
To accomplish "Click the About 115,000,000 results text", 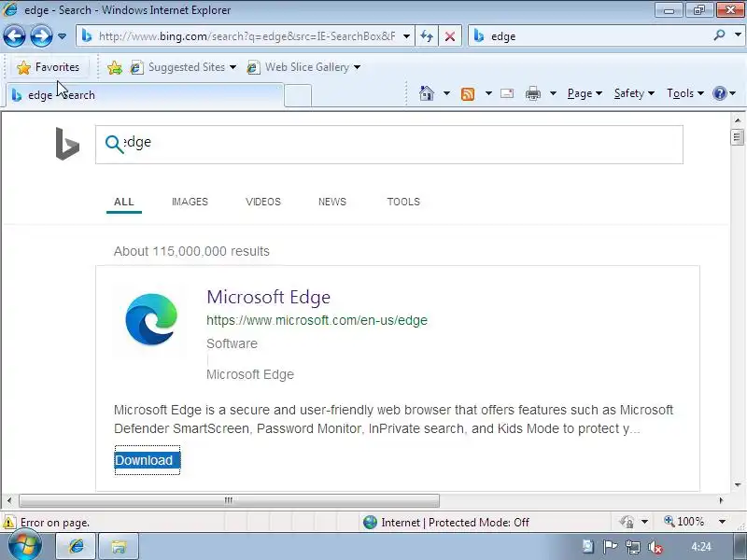I will (191, 251).
